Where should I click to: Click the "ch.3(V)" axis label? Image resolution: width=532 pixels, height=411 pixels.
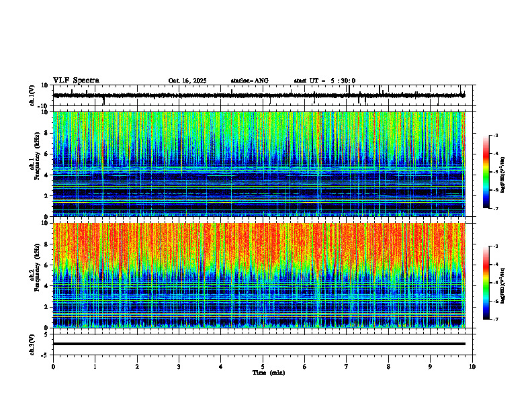[x=32, y=345]
